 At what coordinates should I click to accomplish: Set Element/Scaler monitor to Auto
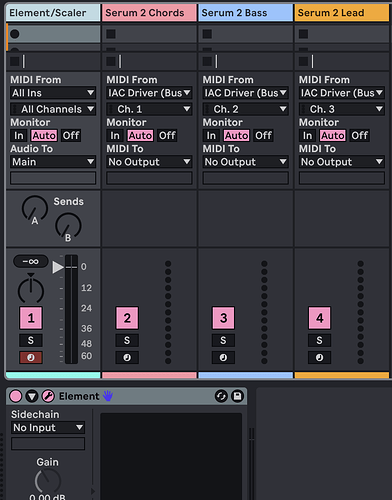44,136
